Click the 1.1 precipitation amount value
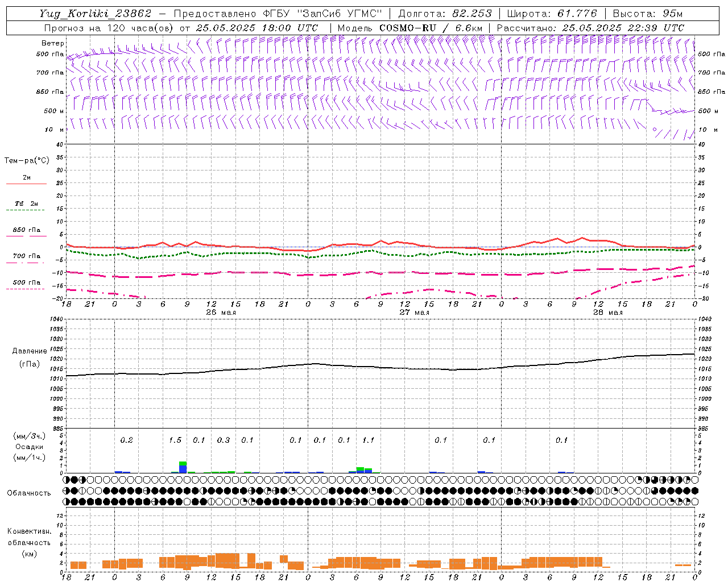Image resolution: width=728 pixels, height=582 pixels. (369, 440)
